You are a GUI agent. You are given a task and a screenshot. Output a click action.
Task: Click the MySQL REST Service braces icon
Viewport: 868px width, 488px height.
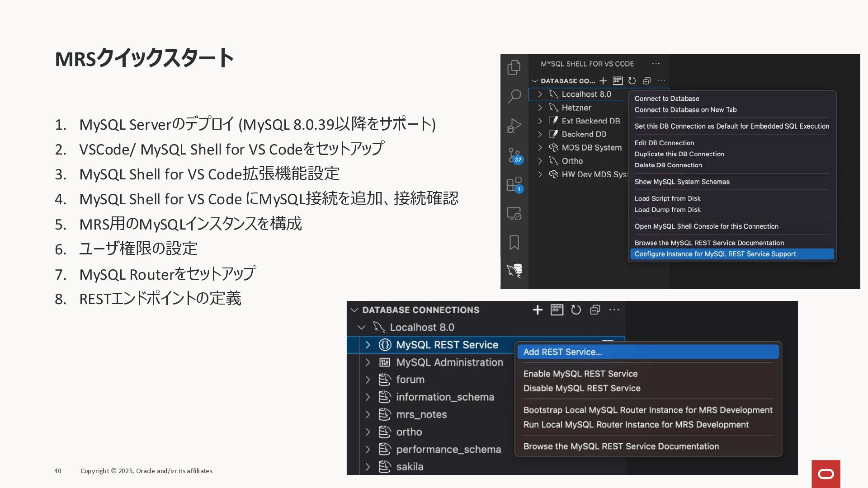pos(385,345)
